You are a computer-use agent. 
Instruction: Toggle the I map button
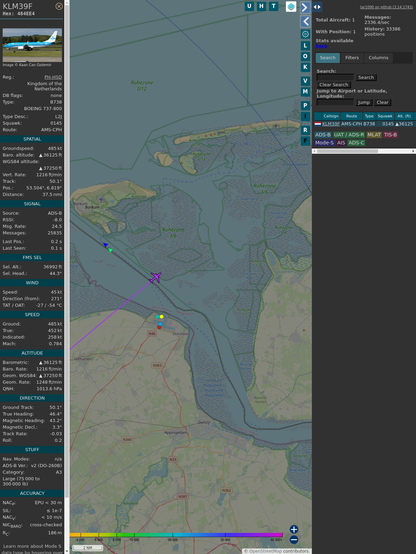point(305,116)
